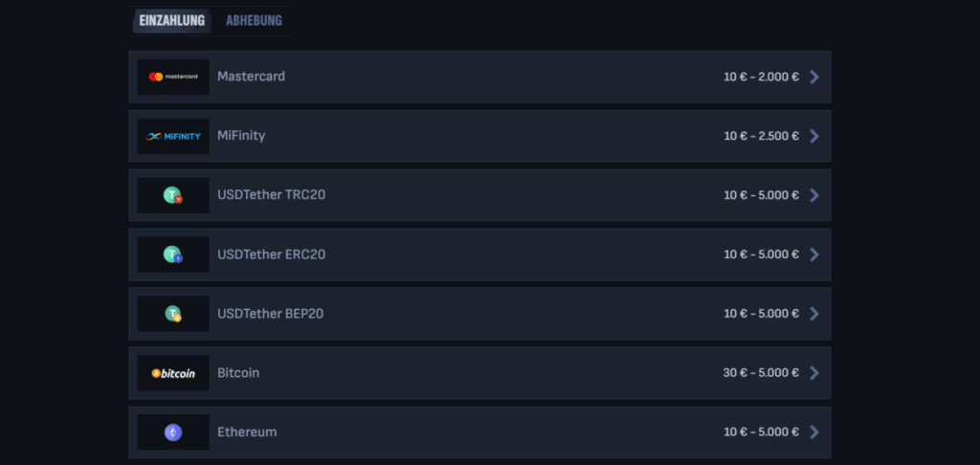This screenshot has height=465, width=980.
Task: Select the USDTether TRC20 coin icon
Action: click(x=173, y=195)
